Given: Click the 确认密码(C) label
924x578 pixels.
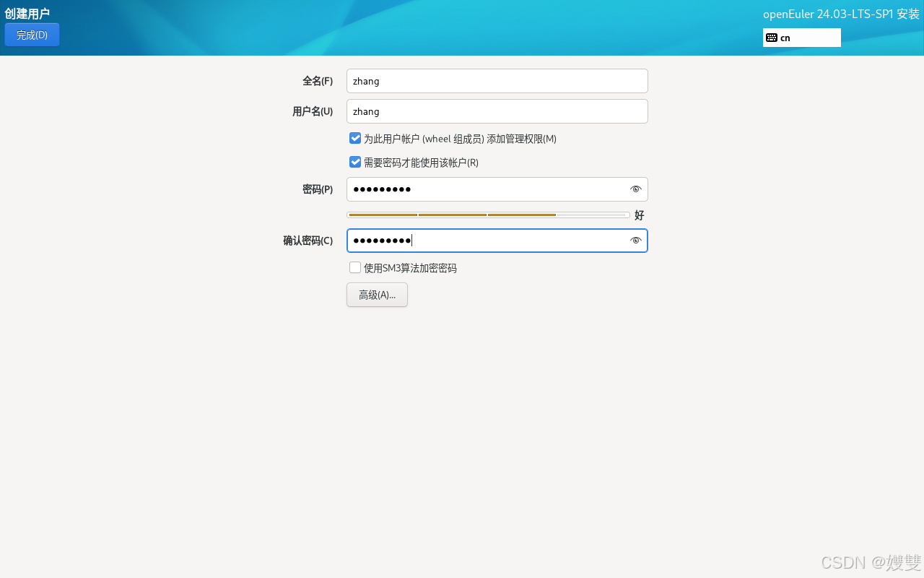Looking at the screenshot, I should click(x=308, y=241).
